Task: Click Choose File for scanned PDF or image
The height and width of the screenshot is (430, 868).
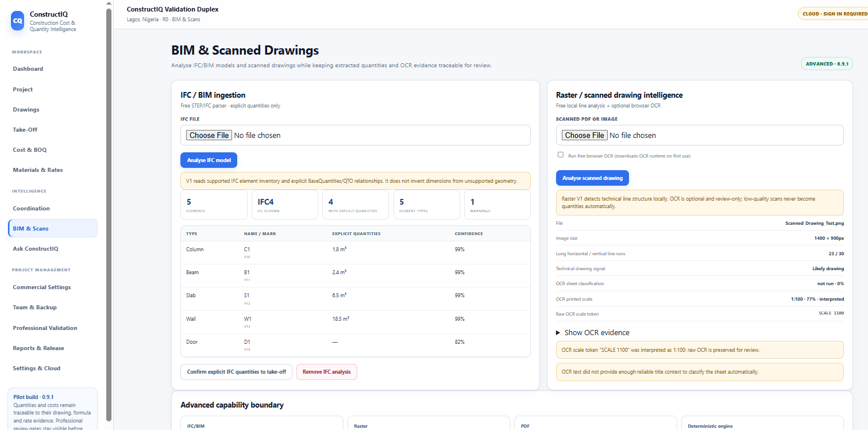Action: pos(584,135)
